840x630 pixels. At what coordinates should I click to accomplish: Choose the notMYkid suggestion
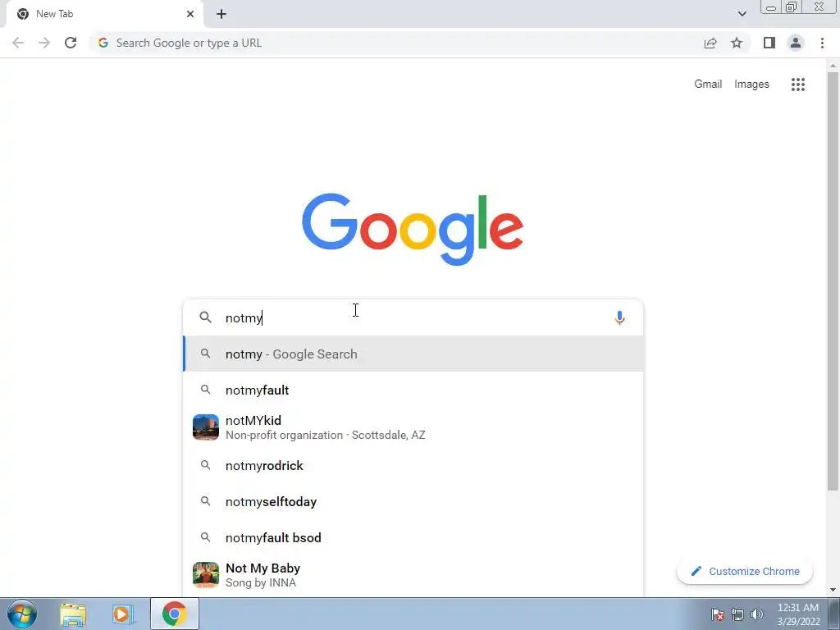pos(413,427)
